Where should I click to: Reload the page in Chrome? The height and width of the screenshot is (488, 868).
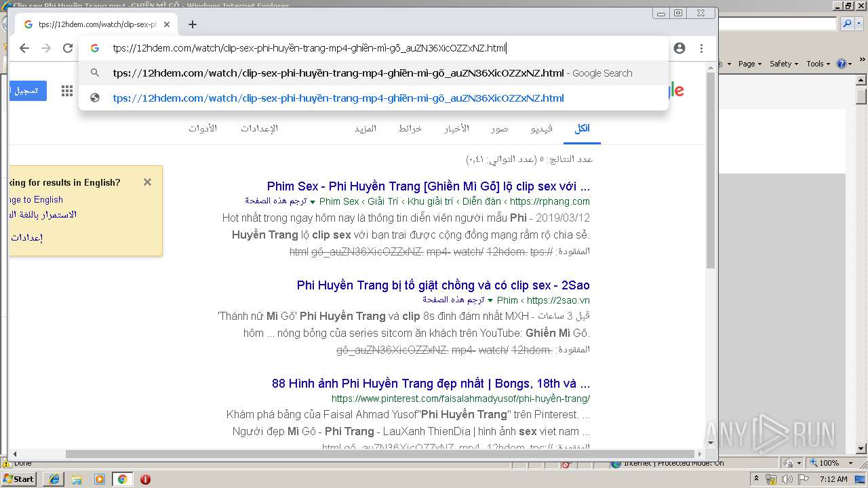pos(68,48)
